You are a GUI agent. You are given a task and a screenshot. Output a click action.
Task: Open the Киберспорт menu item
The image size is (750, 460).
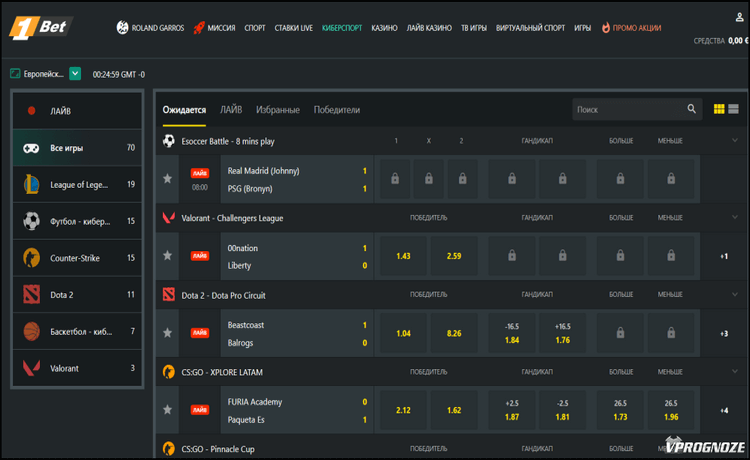[x=342, y=28]
